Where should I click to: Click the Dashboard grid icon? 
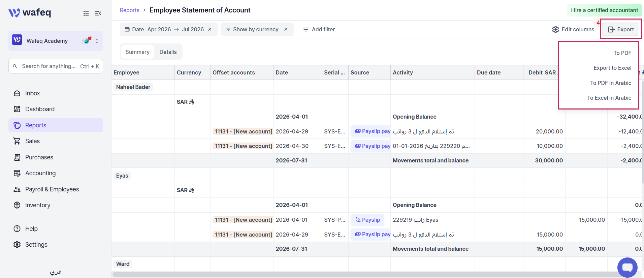(17, 109)
